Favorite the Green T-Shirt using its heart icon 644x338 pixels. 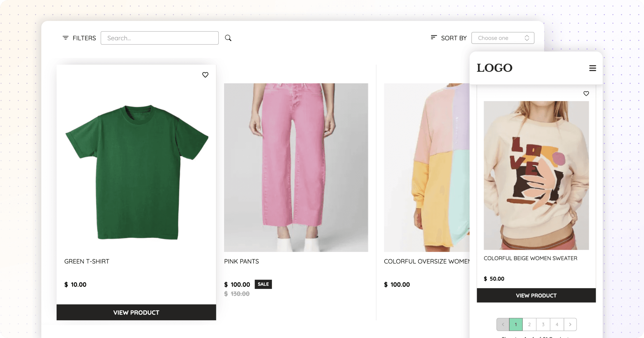click(x=205, y=75)
